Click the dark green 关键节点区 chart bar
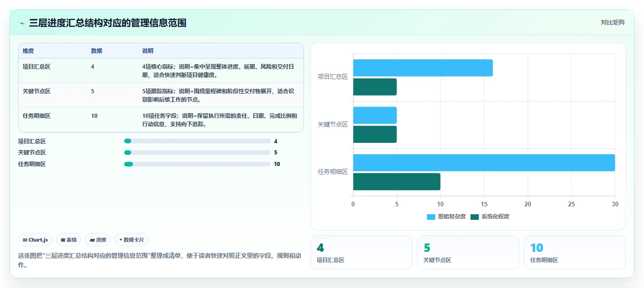 pos(375,134)
